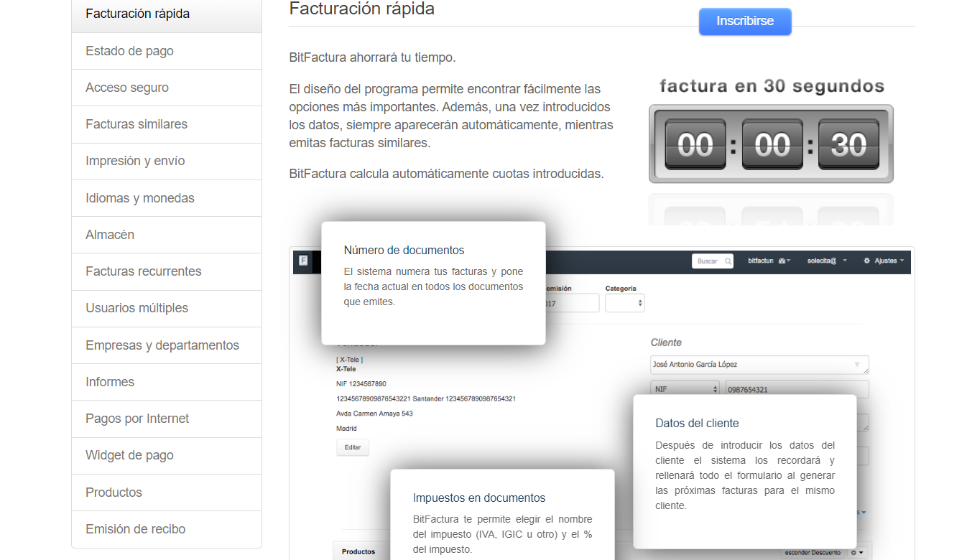Image resolution: width=972 pixels, height=560 pixels.
Task: Open the NIF type selector dropdown
Action: 685,388
